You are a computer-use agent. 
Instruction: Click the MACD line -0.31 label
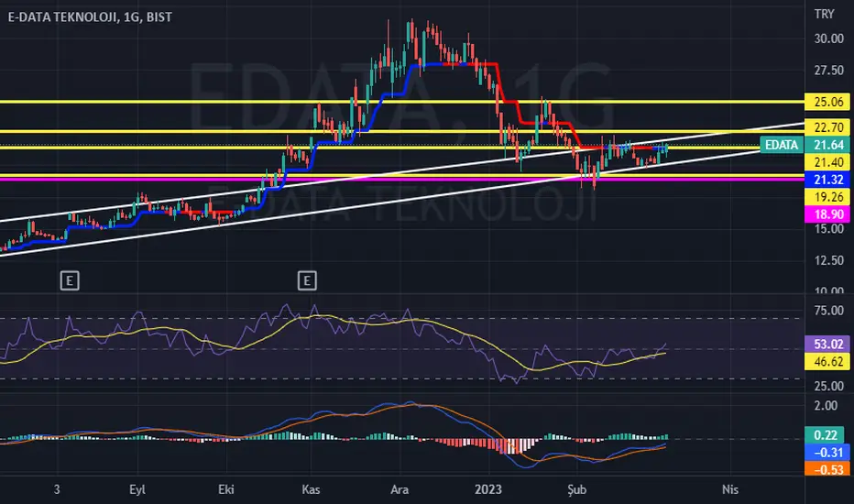[827, 453]
